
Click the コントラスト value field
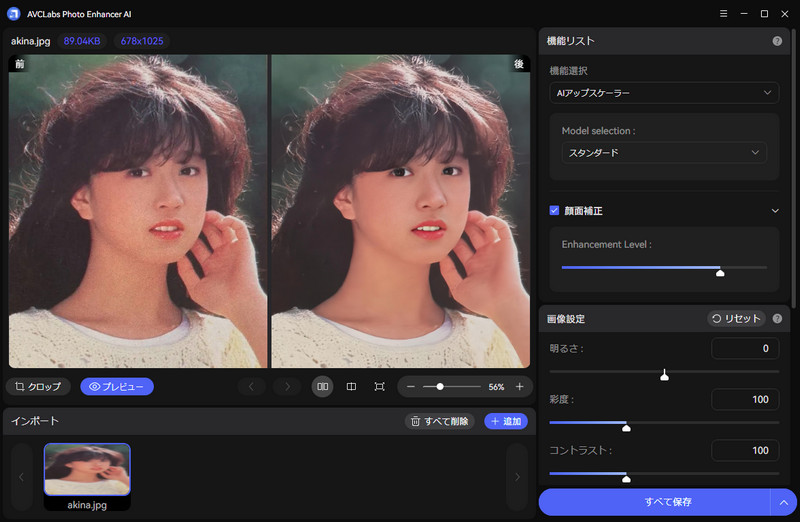[745, 451]
